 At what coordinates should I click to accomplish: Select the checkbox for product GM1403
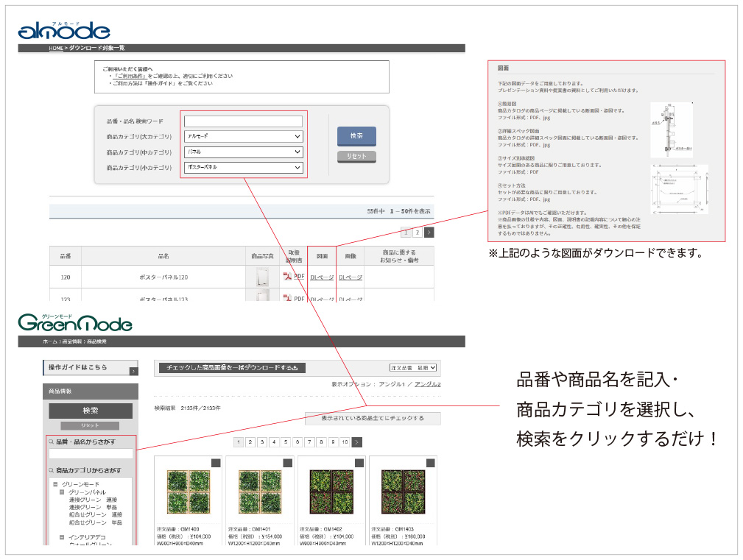point(432,463)
